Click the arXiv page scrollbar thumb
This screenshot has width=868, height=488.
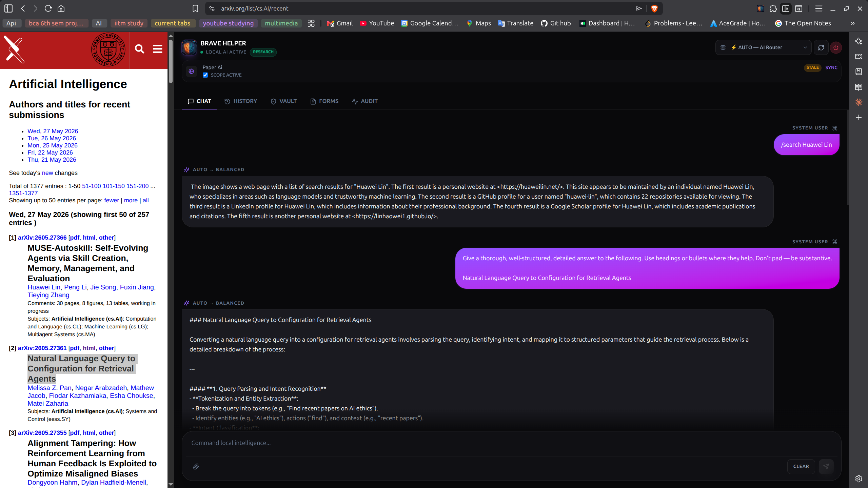coord(171,61)
